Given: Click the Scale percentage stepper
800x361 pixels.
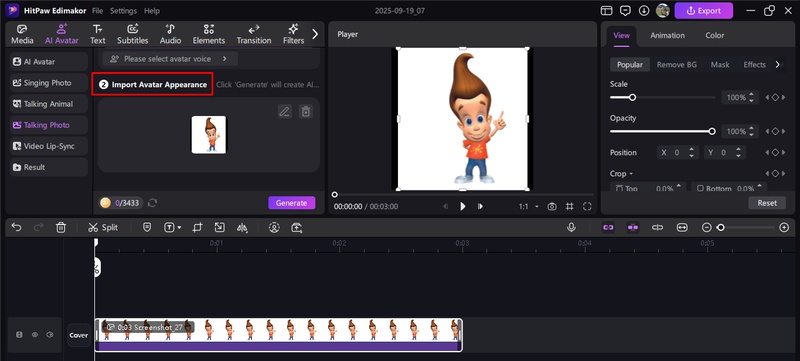Looking at the screenshot, I should 751,97.
